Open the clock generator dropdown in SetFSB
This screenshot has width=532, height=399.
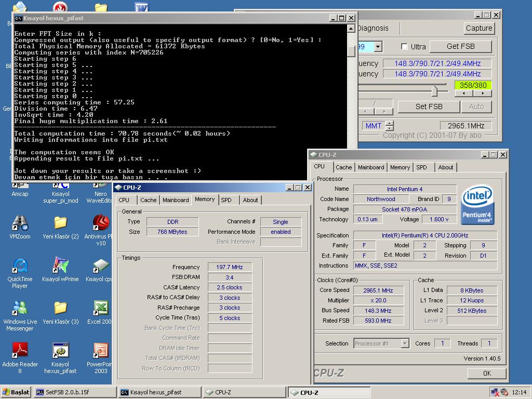click(x=378, y=46)
